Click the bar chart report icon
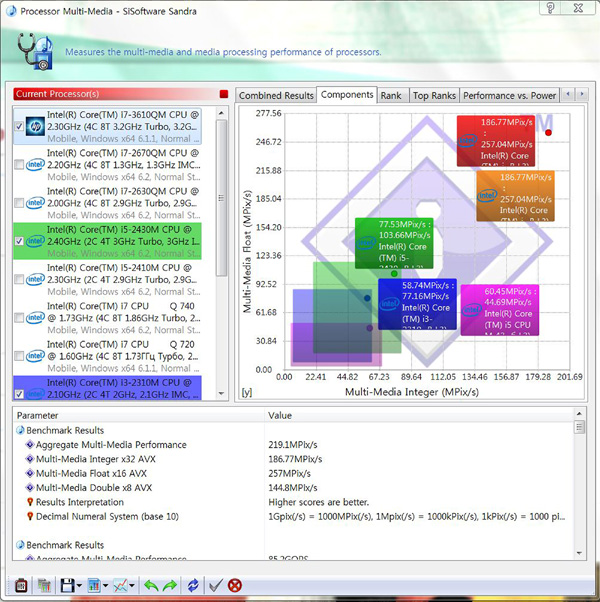Image resolution: width=600 pixels, height=602 pixels. pyautogui.click(x=94, y=585)
